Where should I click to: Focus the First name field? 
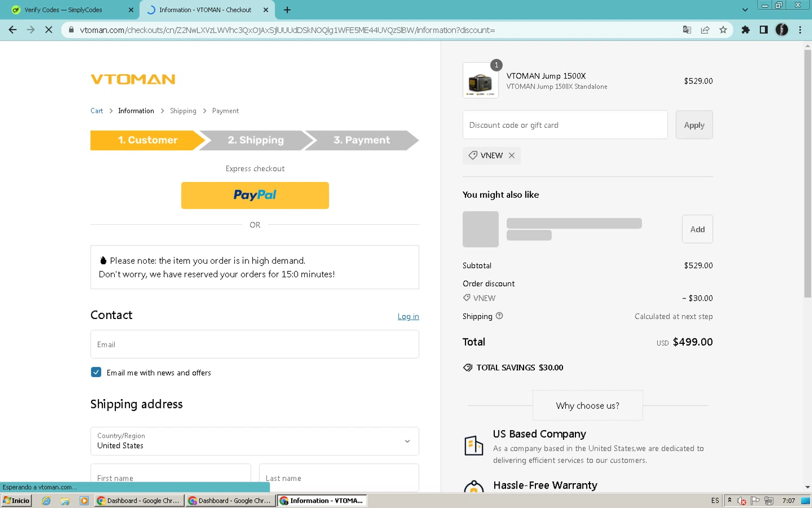pos(171,478)
